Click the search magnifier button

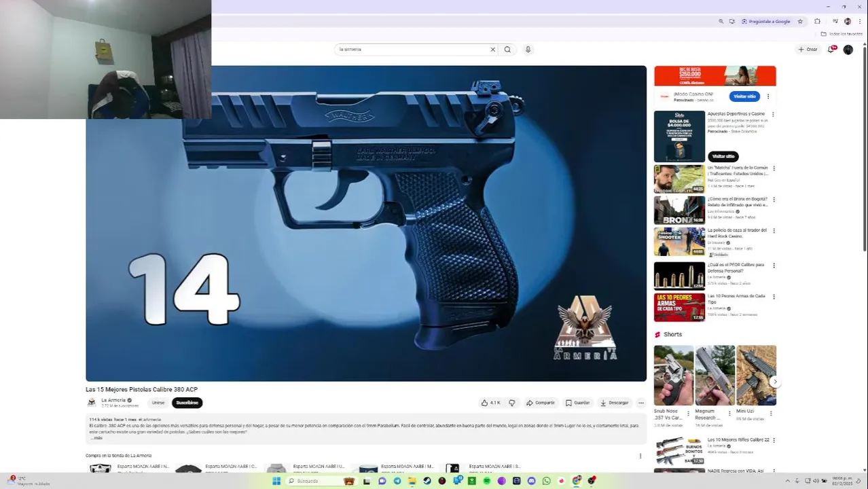click(507, 50)
